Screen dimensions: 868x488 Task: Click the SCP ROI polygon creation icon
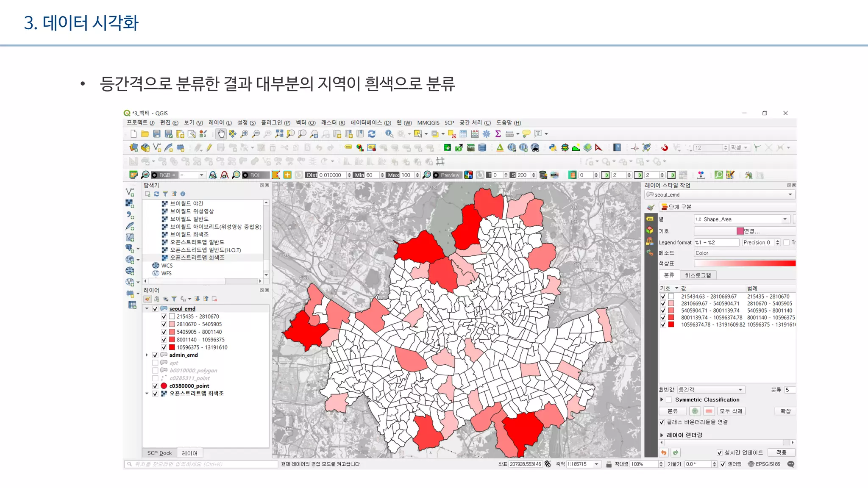coord(276,175)
